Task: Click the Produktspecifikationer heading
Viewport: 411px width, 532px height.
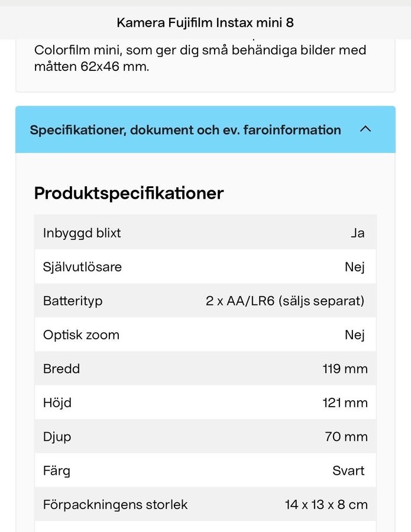Action: click(x=129, y=193)
